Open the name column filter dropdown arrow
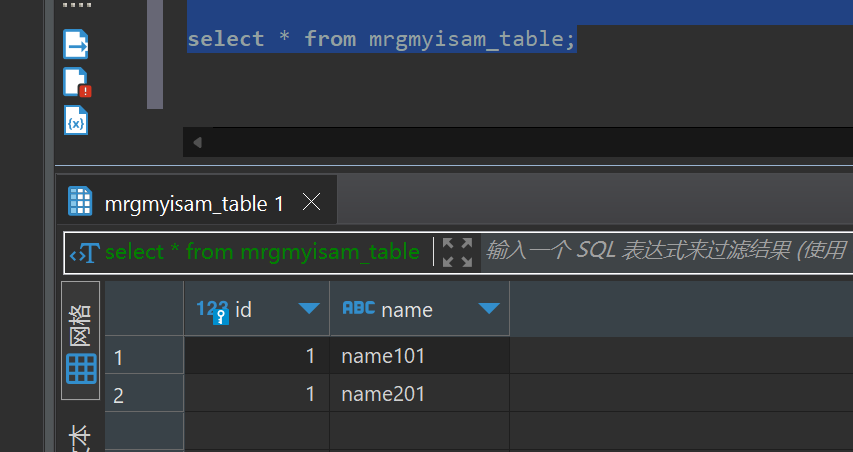Viewport: 853px width, 452px height. [488, 309]
